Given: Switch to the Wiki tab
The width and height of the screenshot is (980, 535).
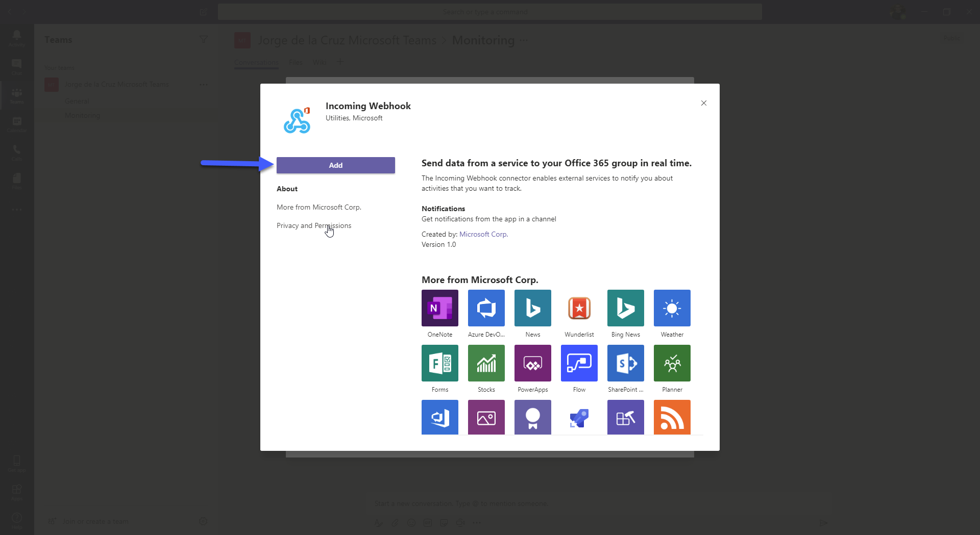Looking at the screenshot, I should pyautogui.click(x=320, y=62).
